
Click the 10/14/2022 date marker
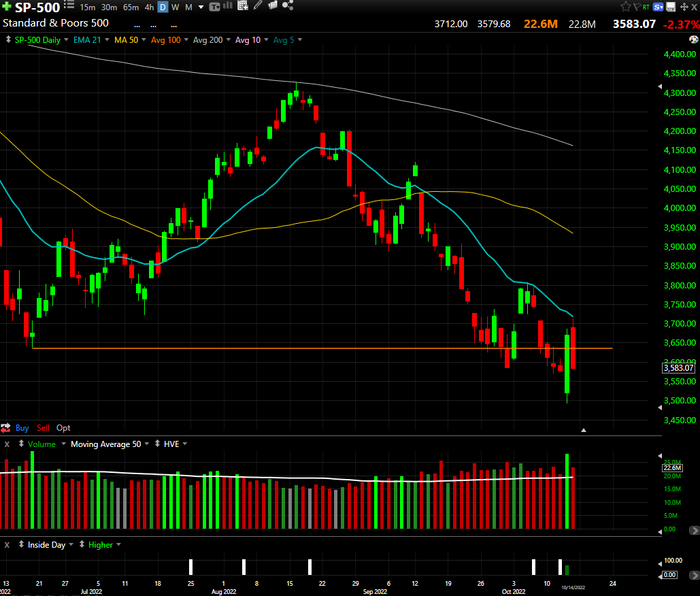pyautogui.click(x=573, y=588)
